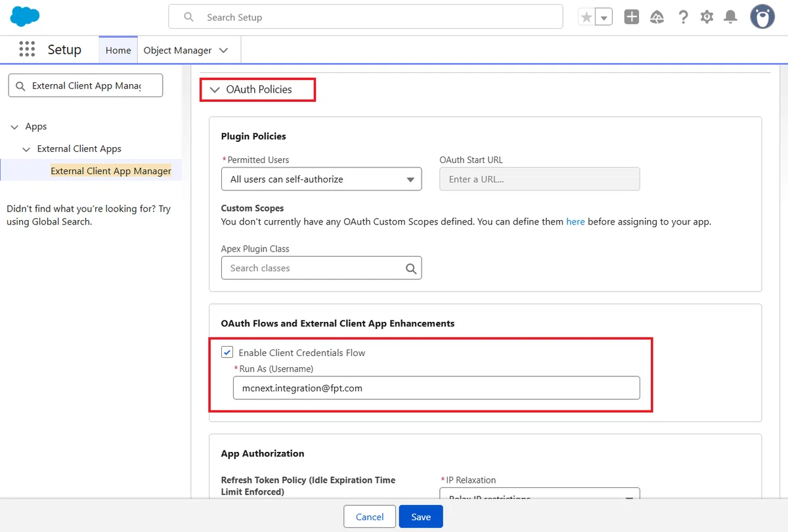Uncheck Enable Client Credentials Flow
Image resolution: width=788 pixels, height=532 pixels.
pos(227,353)
